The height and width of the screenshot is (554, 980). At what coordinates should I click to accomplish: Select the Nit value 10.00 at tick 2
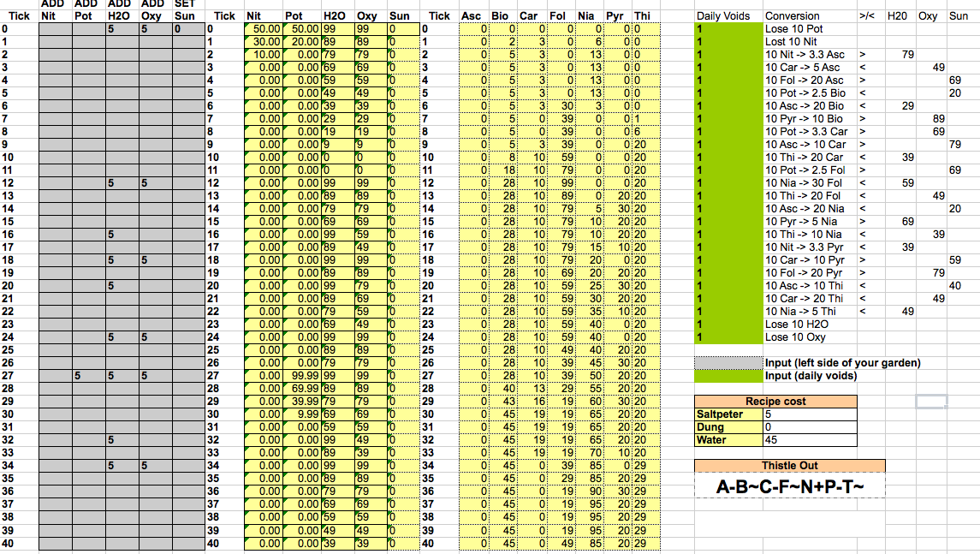(x=263, y=55)
